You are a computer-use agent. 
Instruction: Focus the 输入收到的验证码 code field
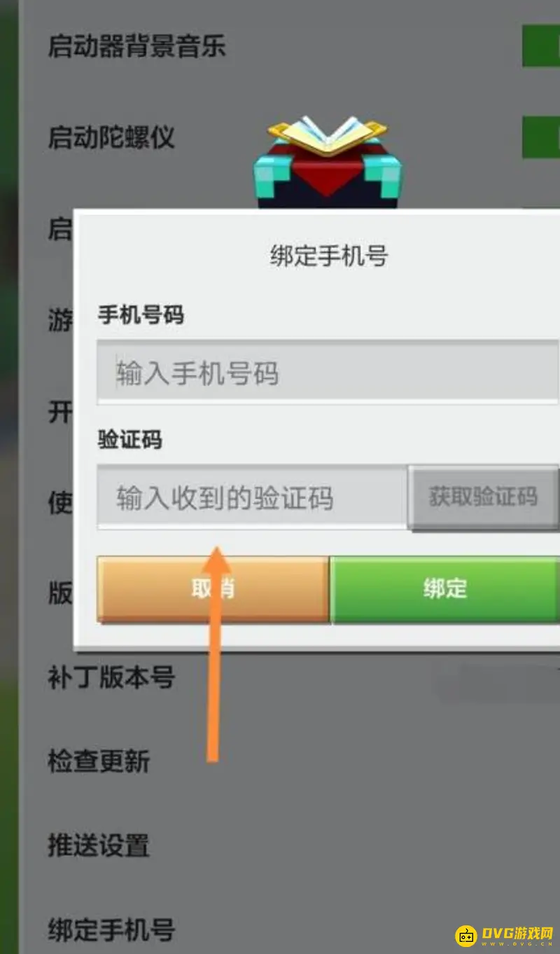coord(252,498)
